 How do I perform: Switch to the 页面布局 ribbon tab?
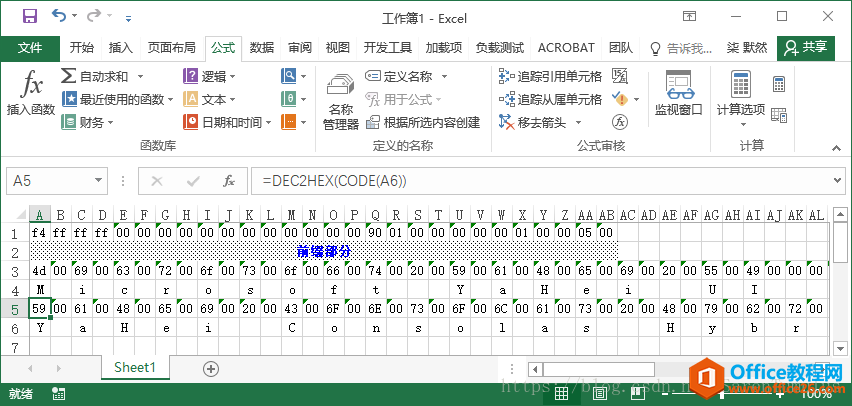click(172, 48)
